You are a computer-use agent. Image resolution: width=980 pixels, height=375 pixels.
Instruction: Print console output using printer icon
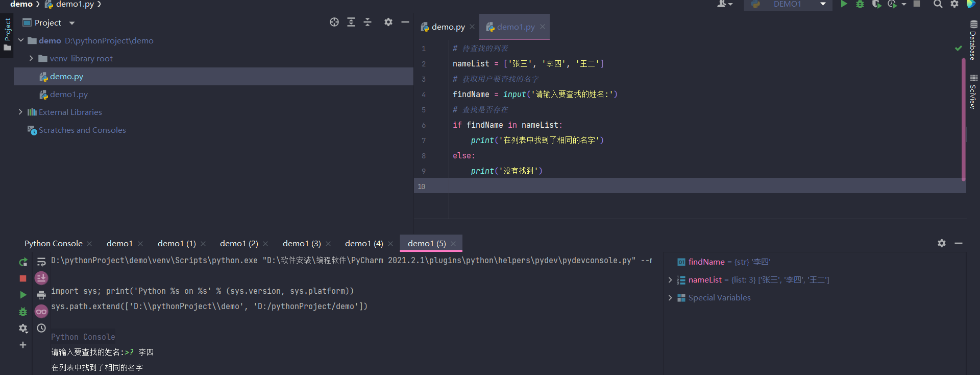point(41,295)
